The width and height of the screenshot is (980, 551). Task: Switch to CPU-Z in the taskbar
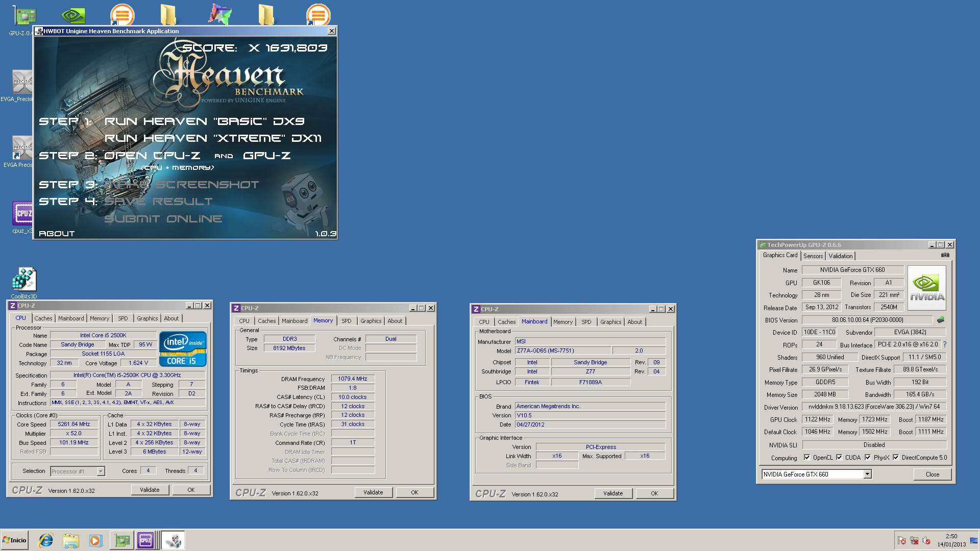coord(145,540)
